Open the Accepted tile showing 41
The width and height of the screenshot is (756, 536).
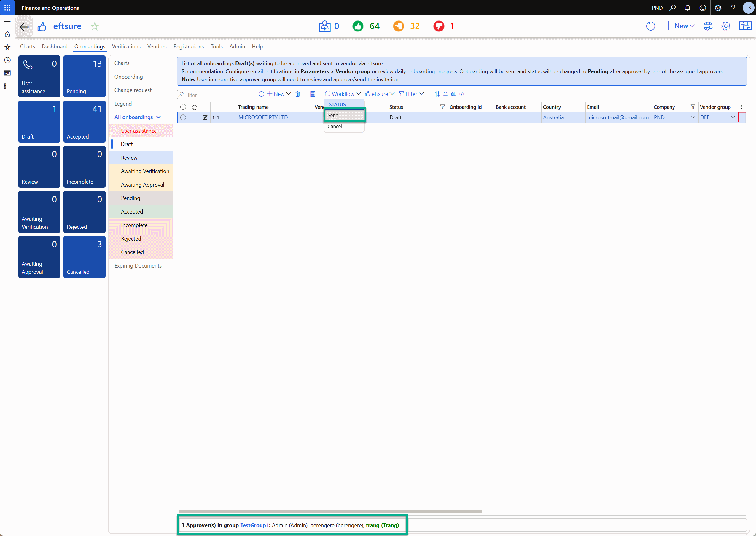tap(84, 121)
